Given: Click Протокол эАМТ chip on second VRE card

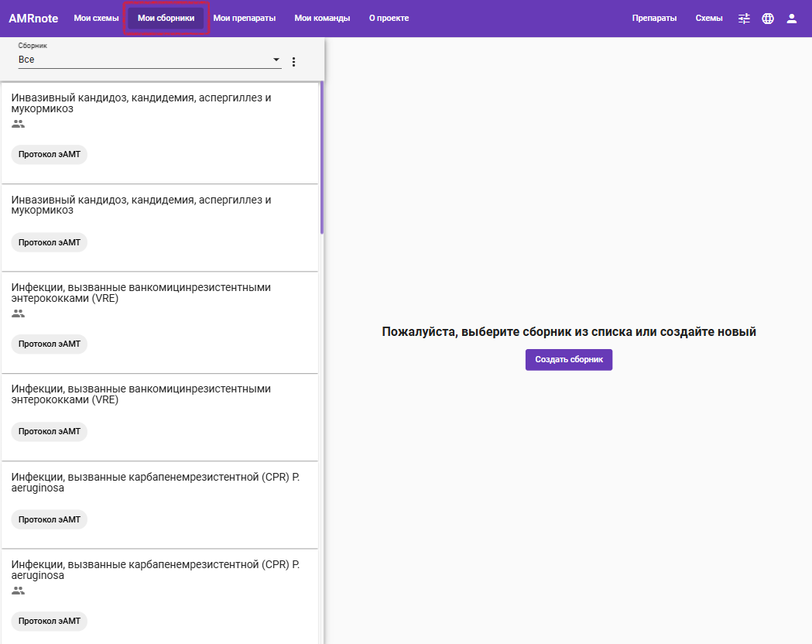Looking at the screenshot, I should click(50, 431).
